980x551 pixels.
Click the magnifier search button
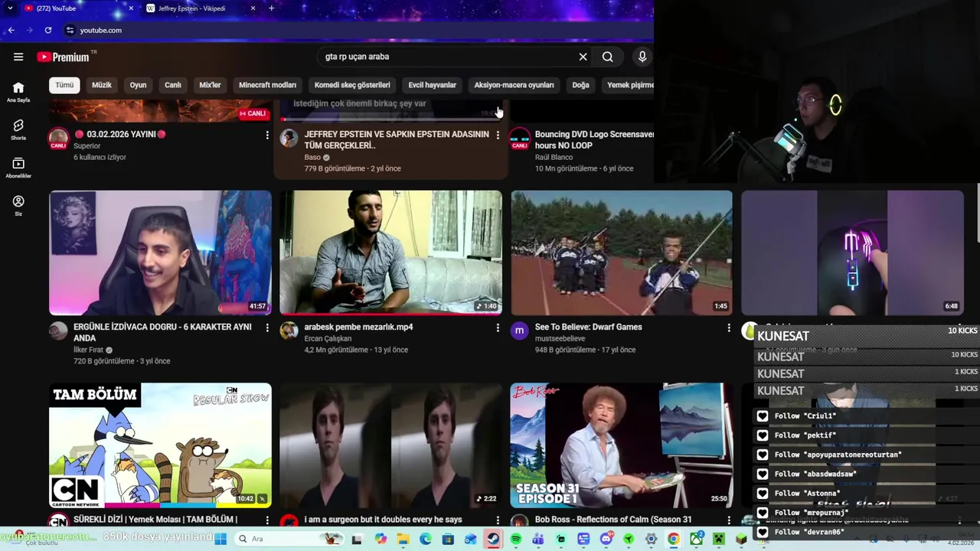[x=607, y=57]
